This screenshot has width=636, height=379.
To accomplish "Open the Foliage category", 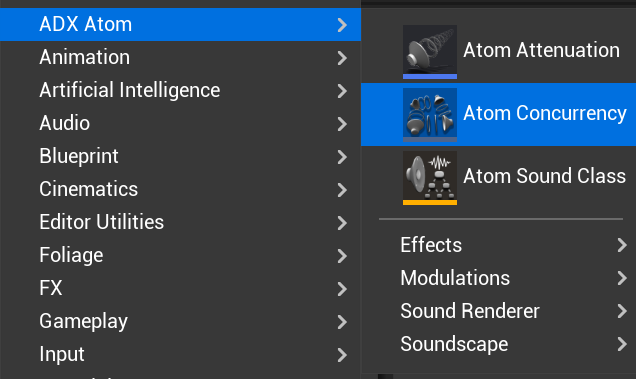I will 180,256.
